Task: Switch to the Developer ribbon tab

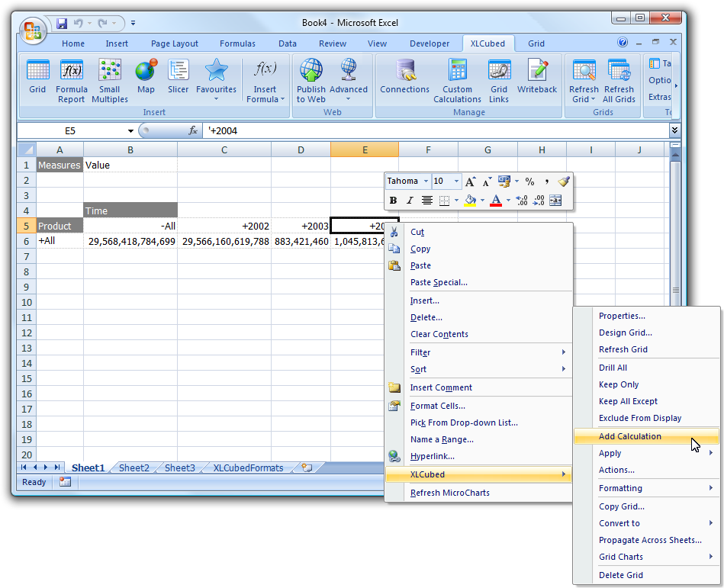Action: coord(430,43)
